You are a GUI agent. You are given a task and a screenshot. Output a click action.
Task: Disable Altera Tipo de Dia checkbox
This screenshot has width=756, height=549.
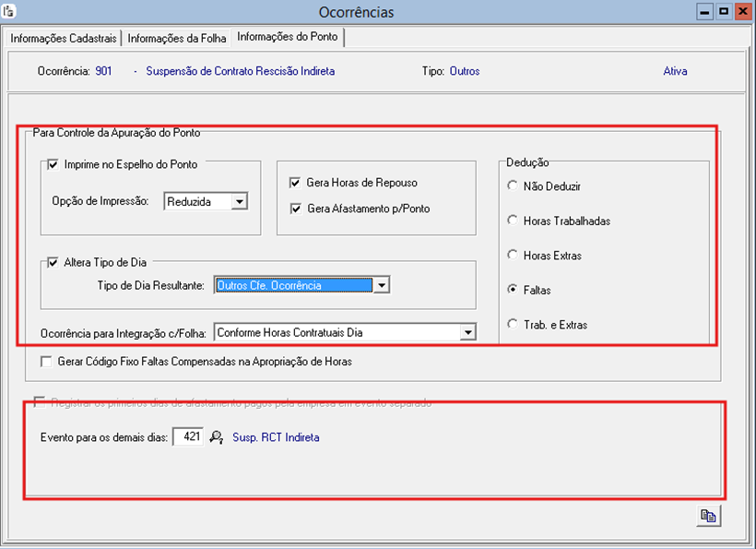click(53, 264)
